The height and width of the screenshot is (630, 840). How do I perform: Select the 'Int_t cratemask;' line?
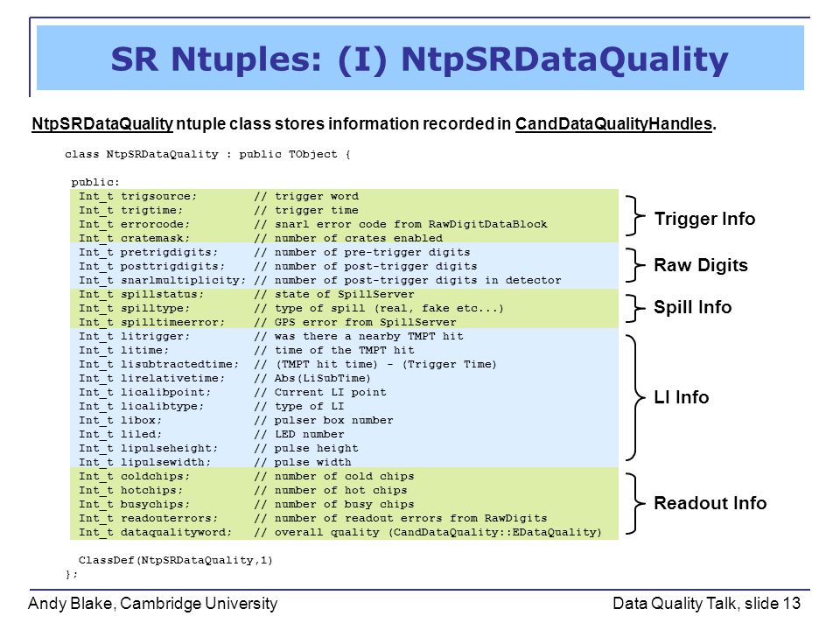(135, 238)
